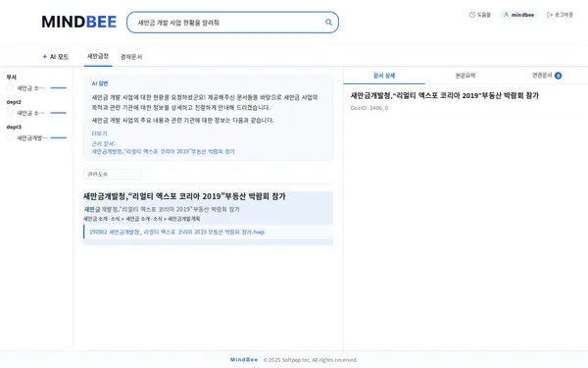Click the magnifier search icon
The width and height of the screenshot is (588, 368).
point(328,23)
